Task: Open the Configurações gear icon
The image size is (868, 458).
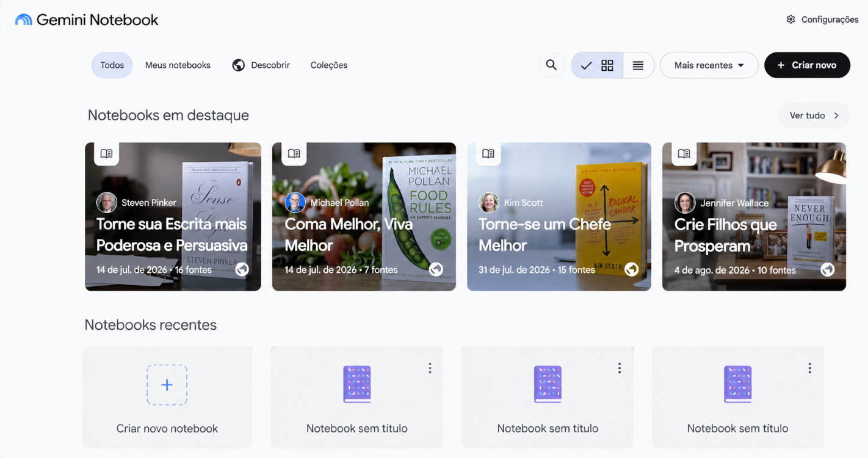Action: 790,20
